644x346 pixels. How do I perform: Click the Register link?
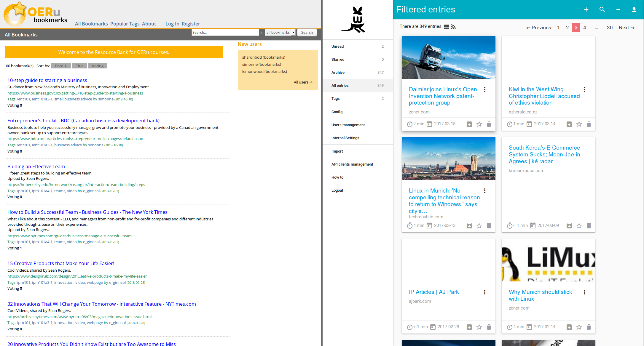click(191, 24)
